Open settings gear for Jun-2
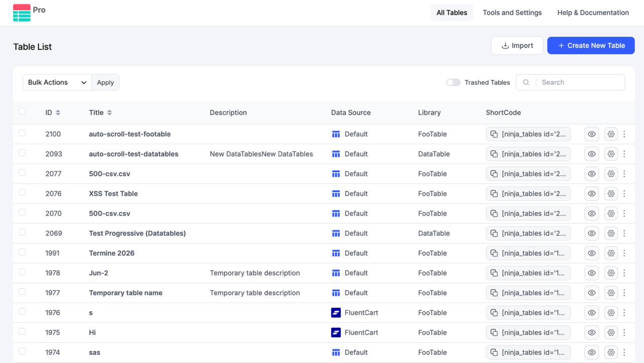 611,273
